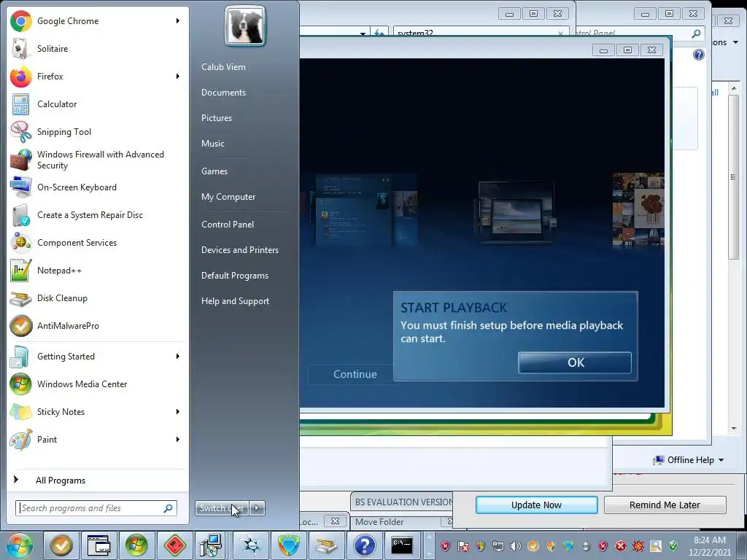Click the Search programs and files box
This screenshot has width=747, height=560.
pos(96,508)
